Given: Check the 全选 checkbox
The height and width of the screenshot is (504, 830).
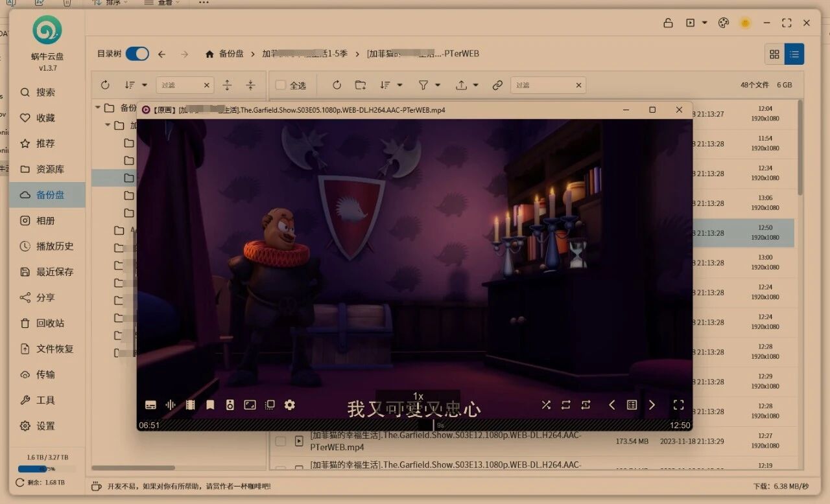Looking at the screenshot, I should point(281,85).
